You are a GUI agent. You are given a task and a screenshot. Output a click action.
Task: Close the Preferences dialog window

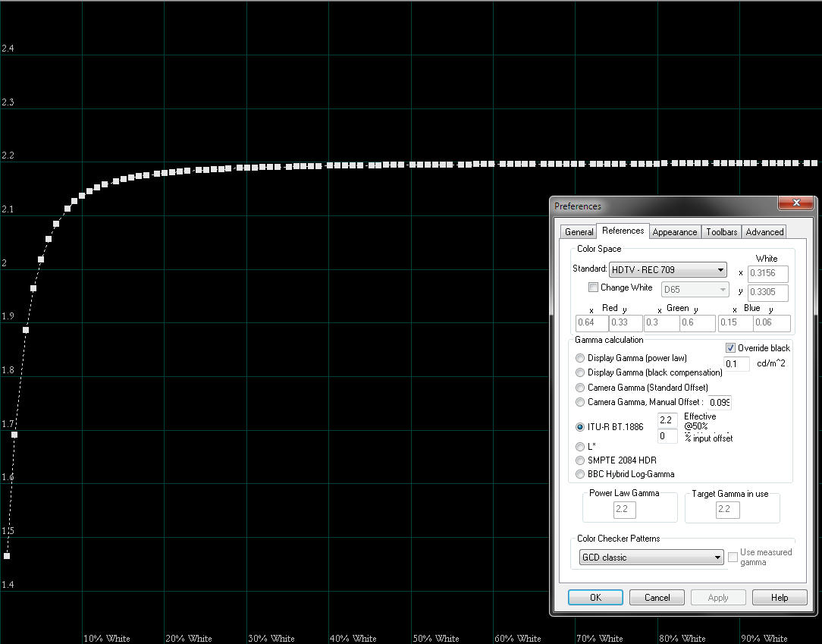click(796, 203)
